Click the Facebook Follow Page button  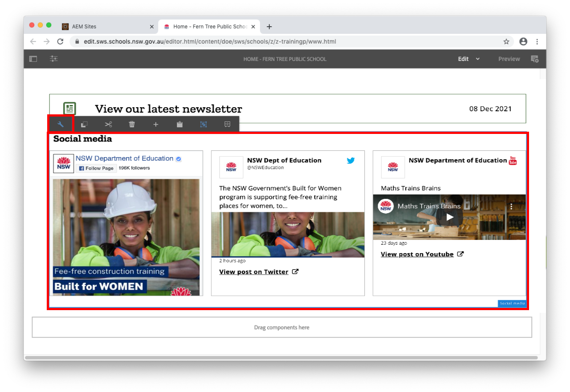pos(96,168)
